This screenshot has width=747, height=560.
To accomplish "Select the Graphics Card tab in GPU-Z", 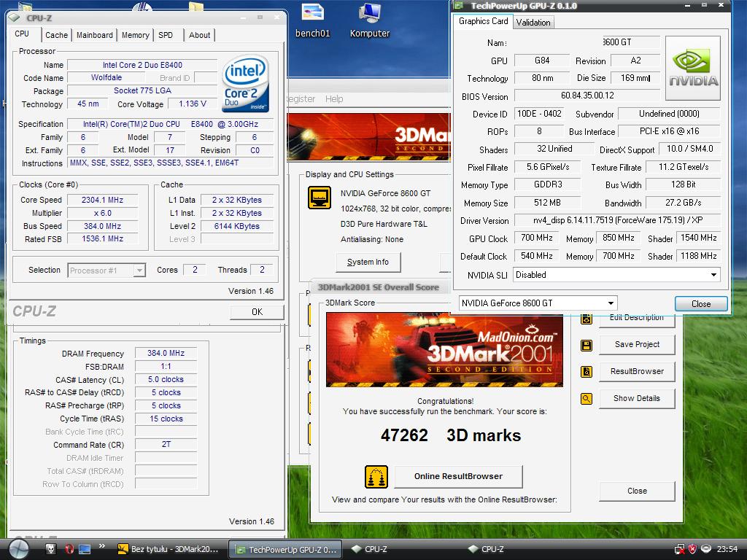I will (483, 21).
